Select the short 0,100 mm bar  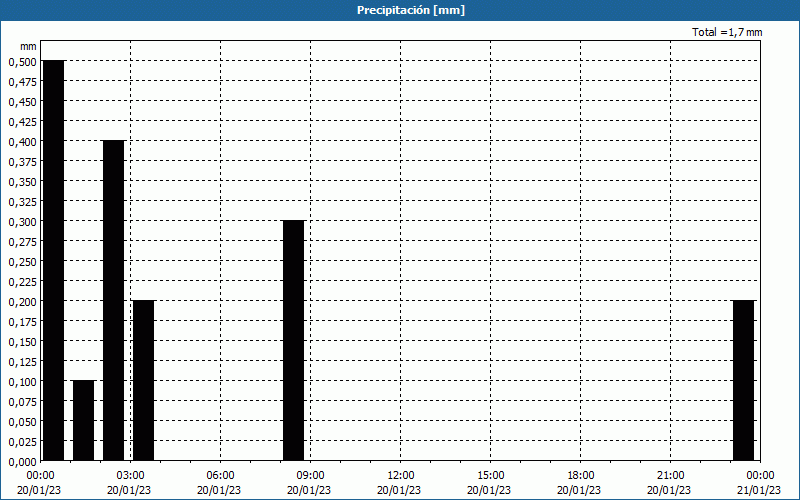click(84, 421)
